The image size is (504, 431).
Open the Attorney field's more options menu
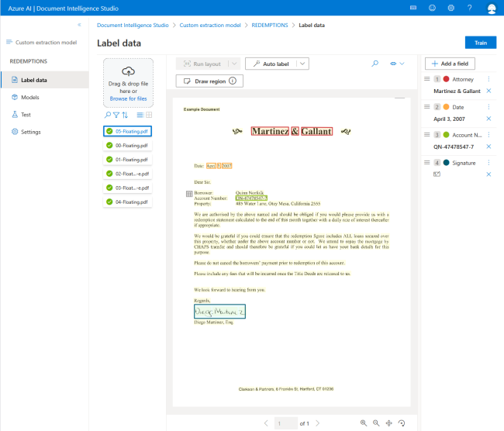[x=488, y=79]
